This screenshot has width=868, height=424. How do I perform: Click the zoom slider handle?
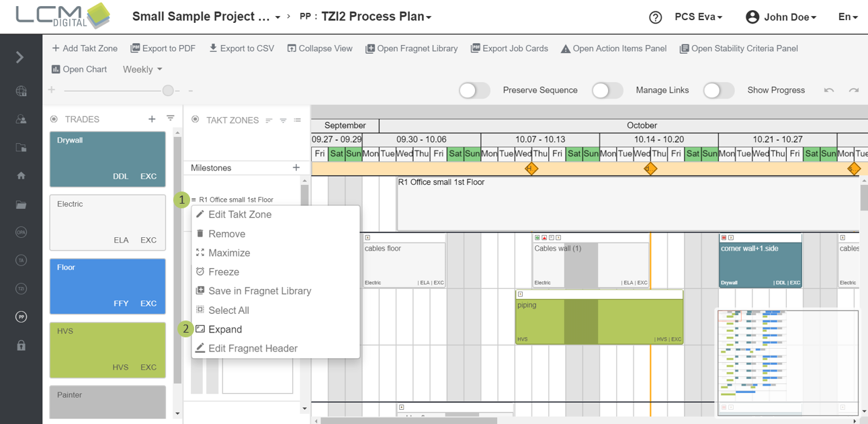tap(168, 91)
